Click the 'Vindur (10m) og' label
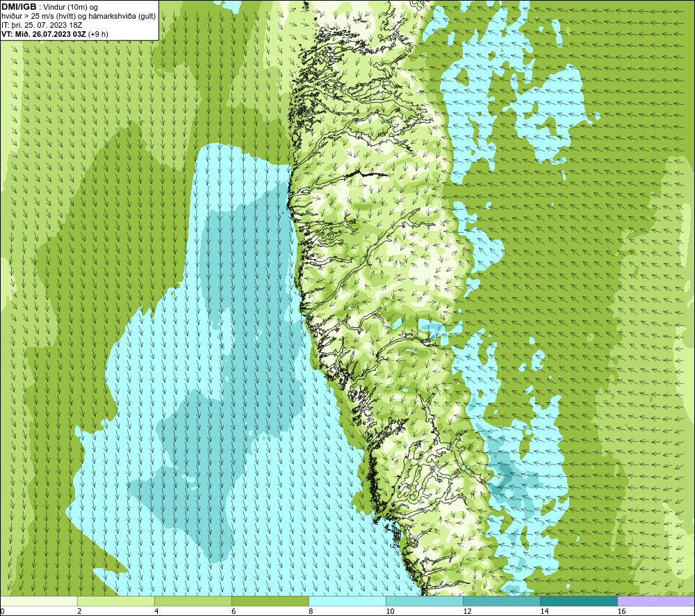 point(70,8)
